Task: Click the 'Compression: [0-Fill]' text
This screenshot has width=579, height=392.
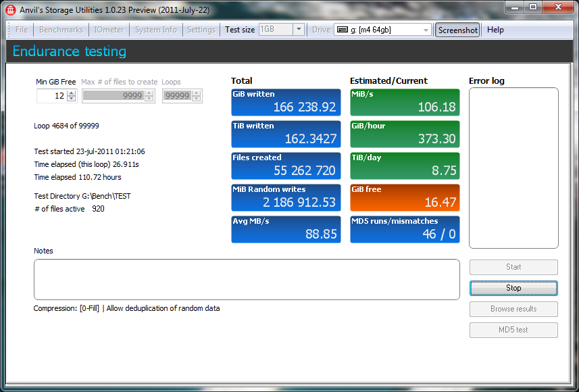Action: pos(66,308)
